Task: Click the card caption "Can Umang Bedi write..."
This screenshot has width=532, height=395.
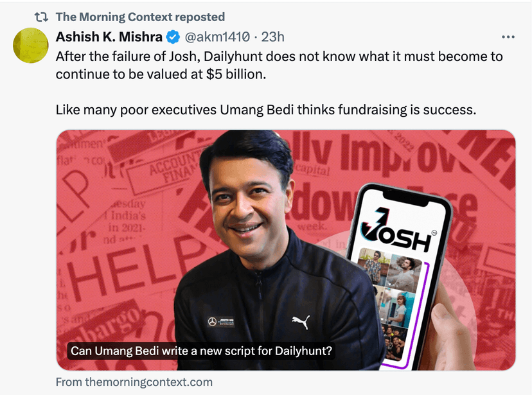Action: (201, 351)
